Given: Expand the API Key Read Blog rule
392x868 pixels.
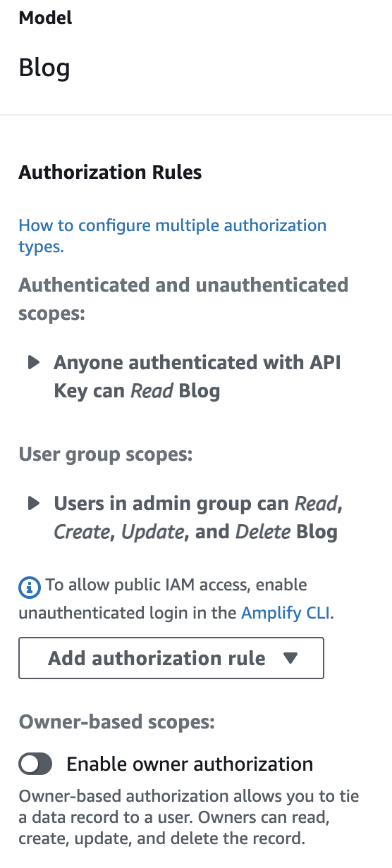Looking at the screenshot, I should click(33, 363).
